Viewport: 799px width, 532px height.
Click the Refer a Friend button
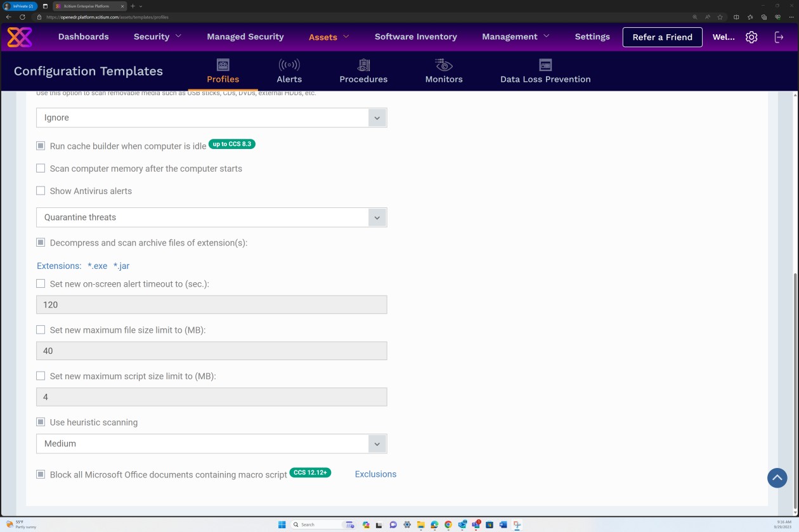click(662, 37)
